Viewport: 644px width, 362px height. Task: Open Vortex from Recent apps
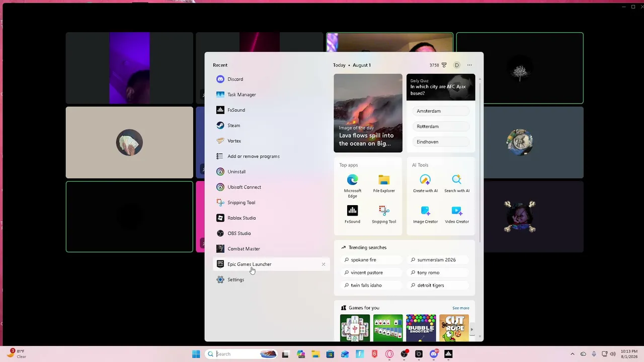tap(271, 141)
